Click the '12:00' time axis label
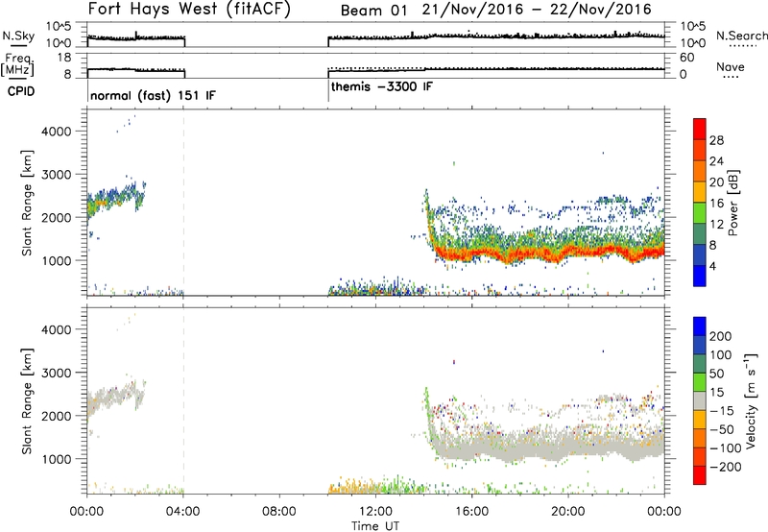 (375, 512)
